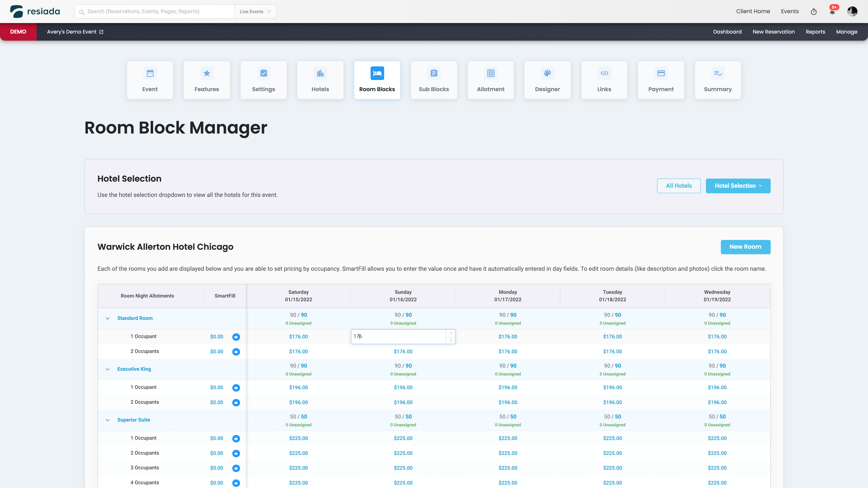The width and height of the screenshot is (868, 488).
Task: Collapse the Standard Room row
Action: 107,318
